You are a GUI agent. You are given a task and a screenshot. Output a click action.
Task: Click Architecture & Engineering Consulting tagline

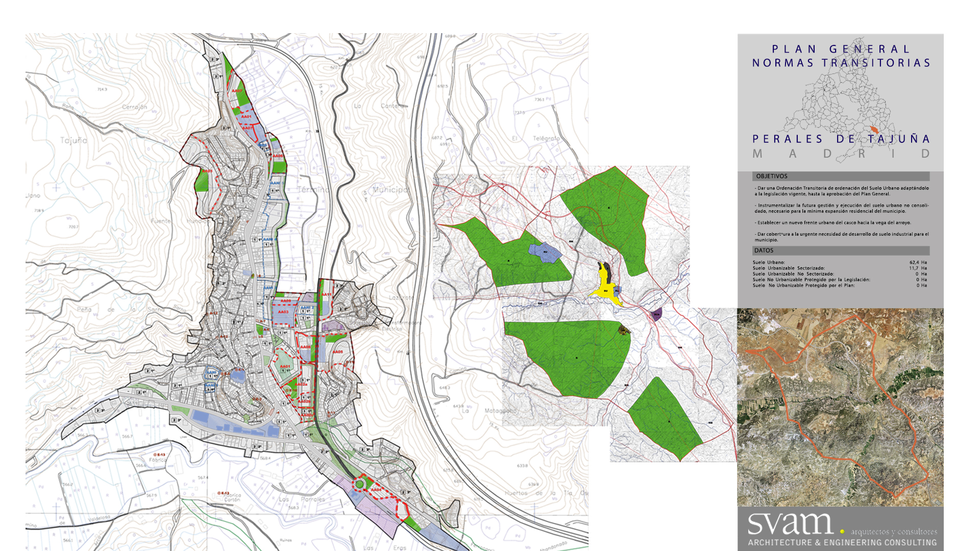[x=842, y=543]
